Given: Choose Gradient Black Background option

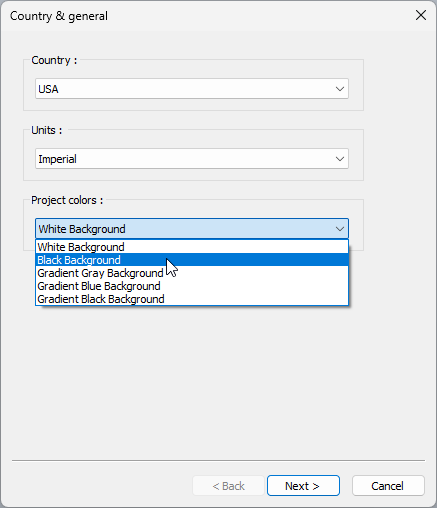Looking at the screenshot, I should tap(192, 299).
